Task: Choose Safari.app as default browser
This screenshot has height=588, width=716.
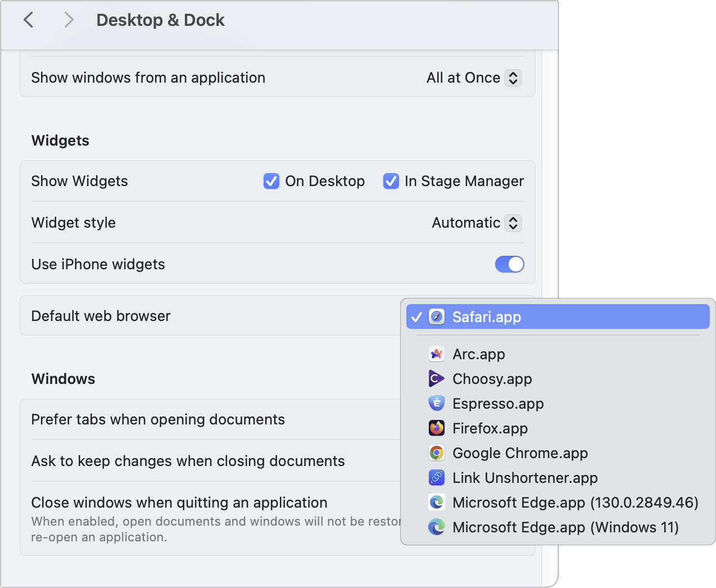Action: pyautogui.click(x=558, y=317)
